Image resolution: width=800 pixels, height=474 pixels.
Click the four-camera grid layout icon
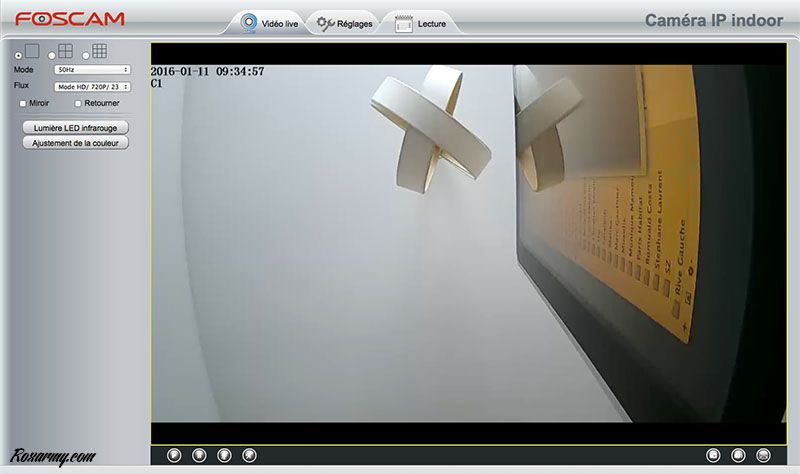[65, 51]
